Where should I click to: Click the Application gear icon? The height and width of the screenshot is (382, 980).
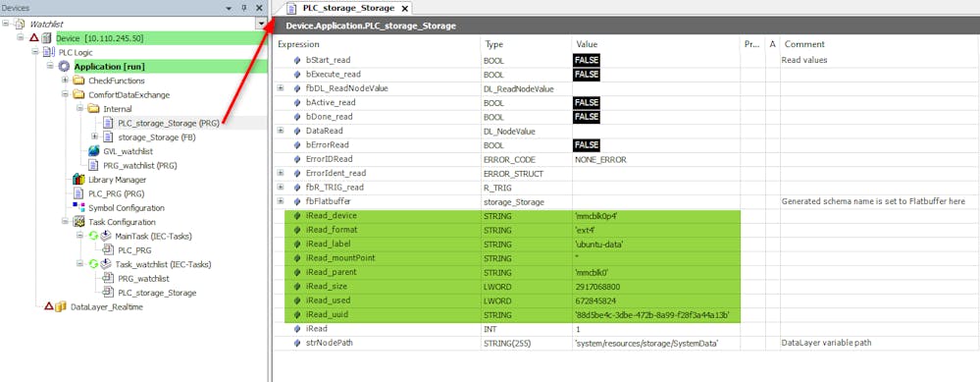click(x=64, y=66)
